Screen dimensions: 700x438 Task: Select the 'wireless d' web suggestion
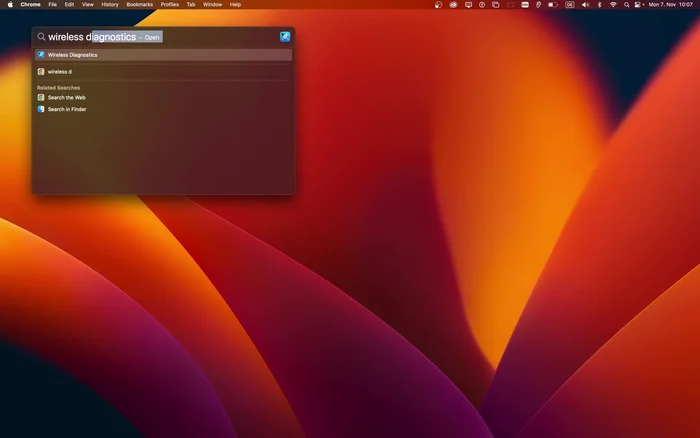tap(60, 72)
